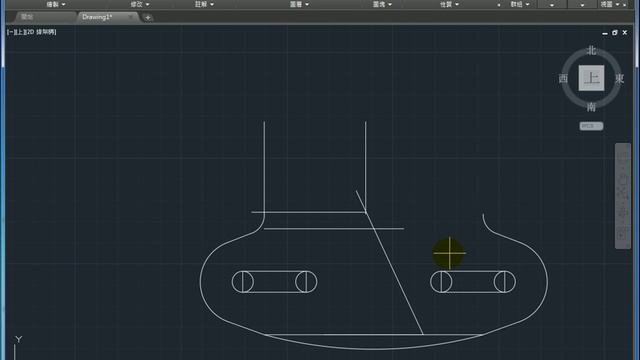
Task: Expand the 圖層 (Layers) panel
Action: coord(299,4)
